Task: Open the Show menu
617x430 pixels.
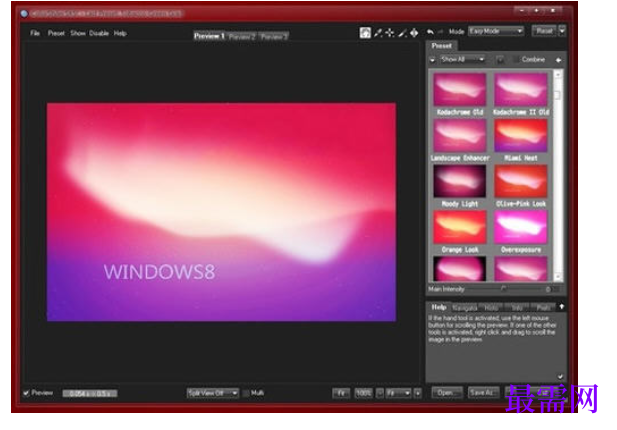Action: 78,33
